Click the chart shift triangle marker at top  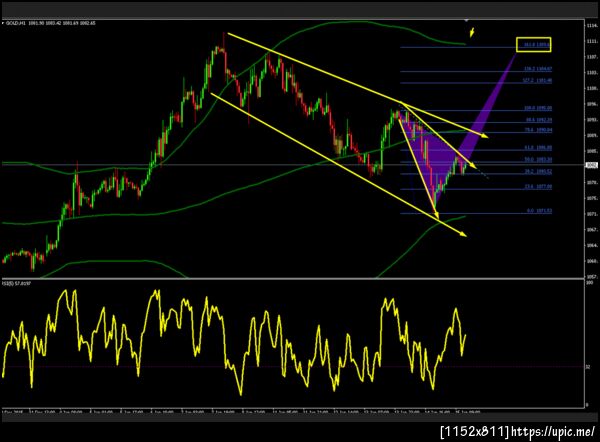point(466,20)
